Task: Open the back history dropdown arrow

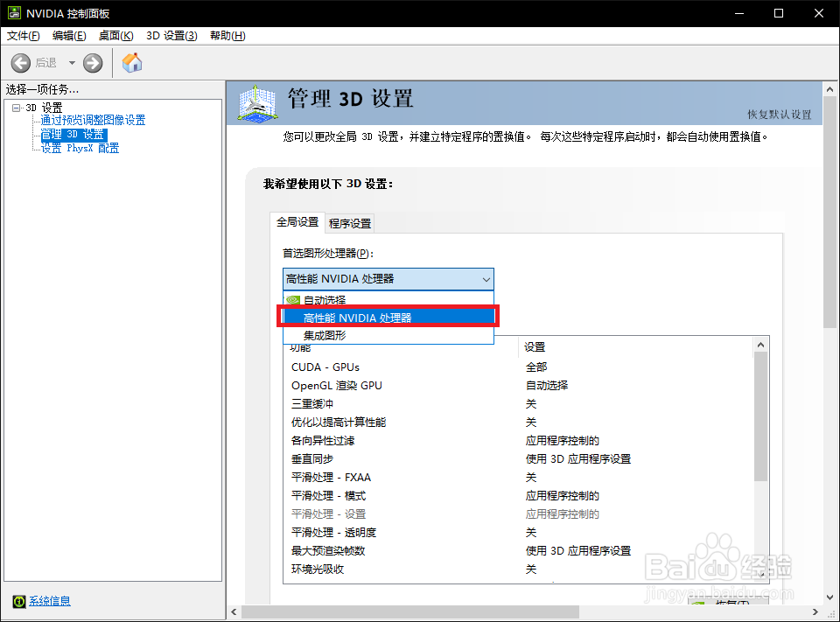Action: [x=72, y=63]
